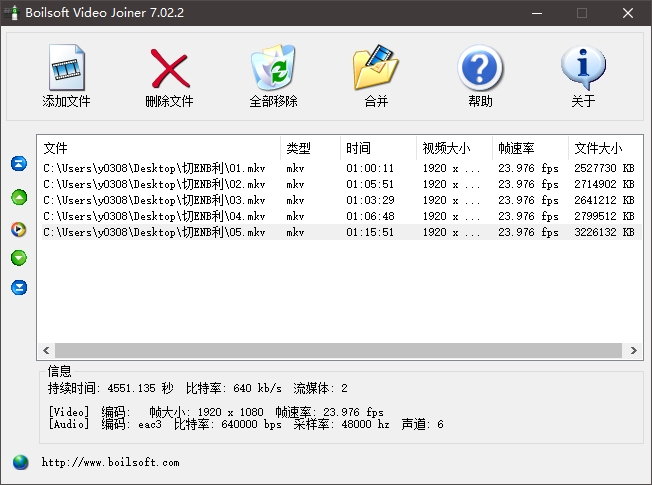Viewport: 652px width, 485px height.
Task: Sort by 文件 column header
Action: pos(158,148)
